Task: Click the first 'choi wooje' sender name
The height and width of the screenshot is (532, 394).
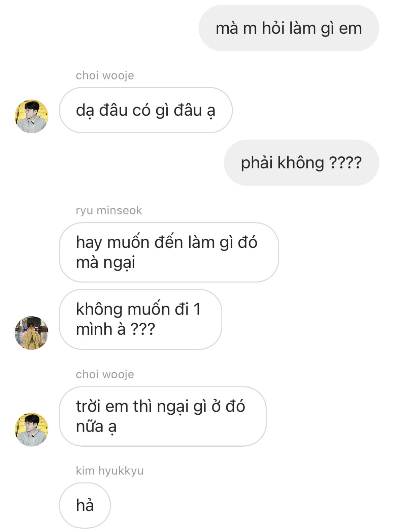Action: pos(105,75)
